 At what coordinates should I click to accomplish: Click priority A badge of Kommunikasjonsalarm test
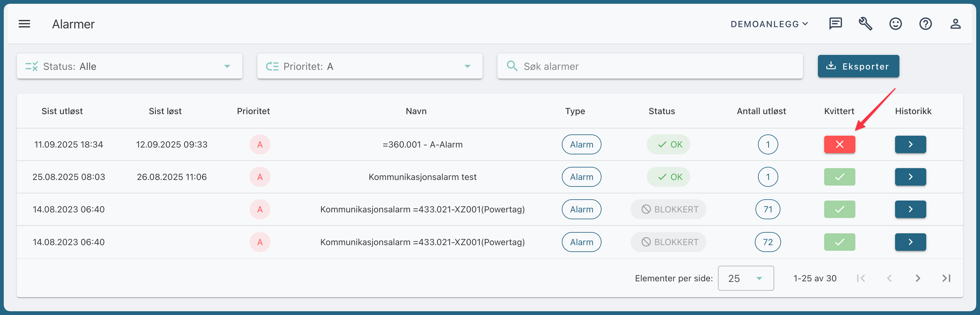click(x=260, y=177)
